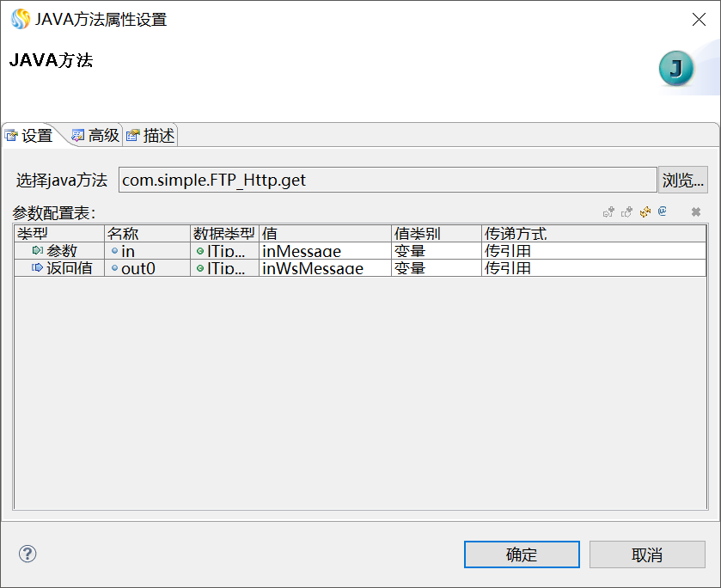Click the application logo in the title bar
The height and width of the screenshot is (588, 721).
coord(21,19)
